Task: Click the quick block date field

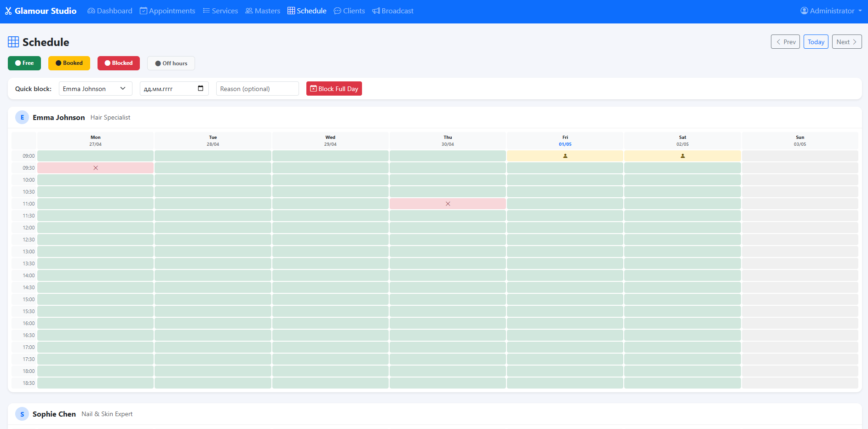Action: (x=174, y=89)
